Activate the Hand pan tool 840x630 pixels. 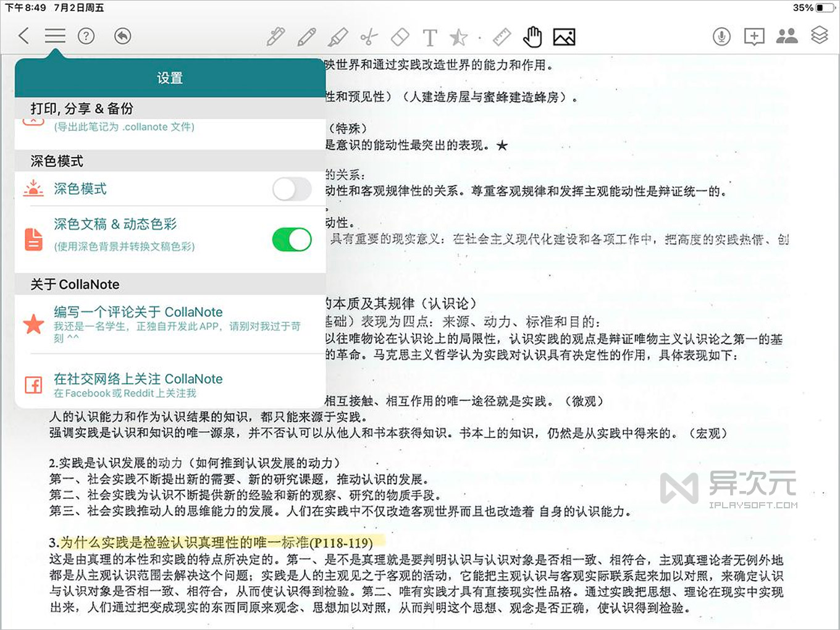tap(532, 36)
